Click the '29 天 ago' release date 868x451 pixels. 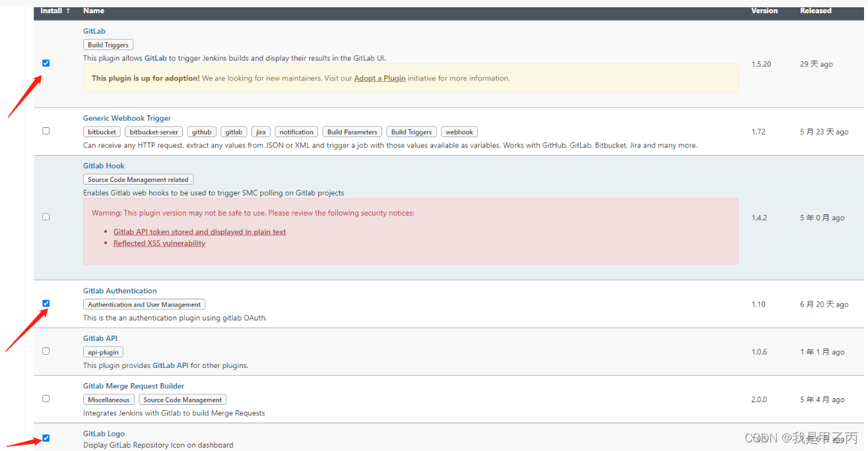[817, 64]
